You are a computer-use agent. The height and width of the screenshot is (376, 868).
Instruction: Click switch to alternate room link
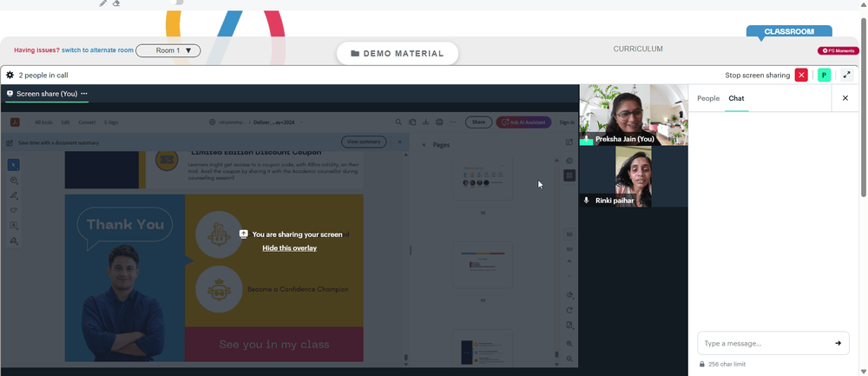pos(97,50)
